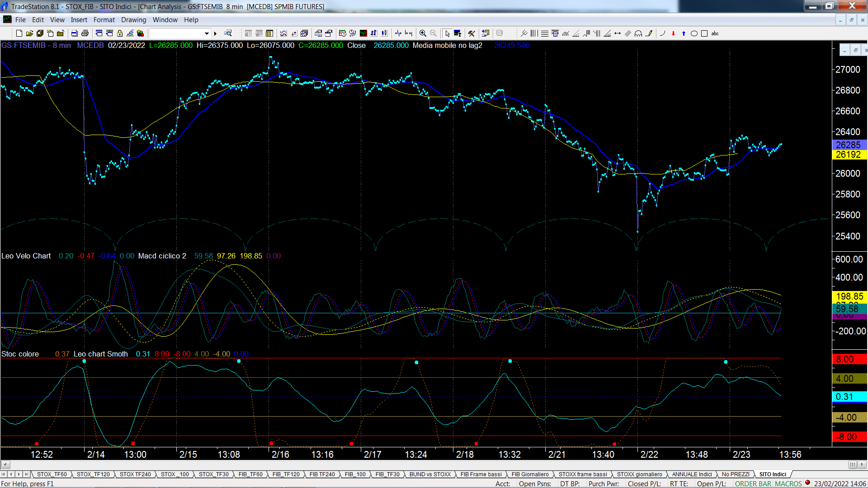Switch to the STOX TF240 tab
Image resolution: width=868 pixels, height=488 pixels.
[x=135, y=474]
